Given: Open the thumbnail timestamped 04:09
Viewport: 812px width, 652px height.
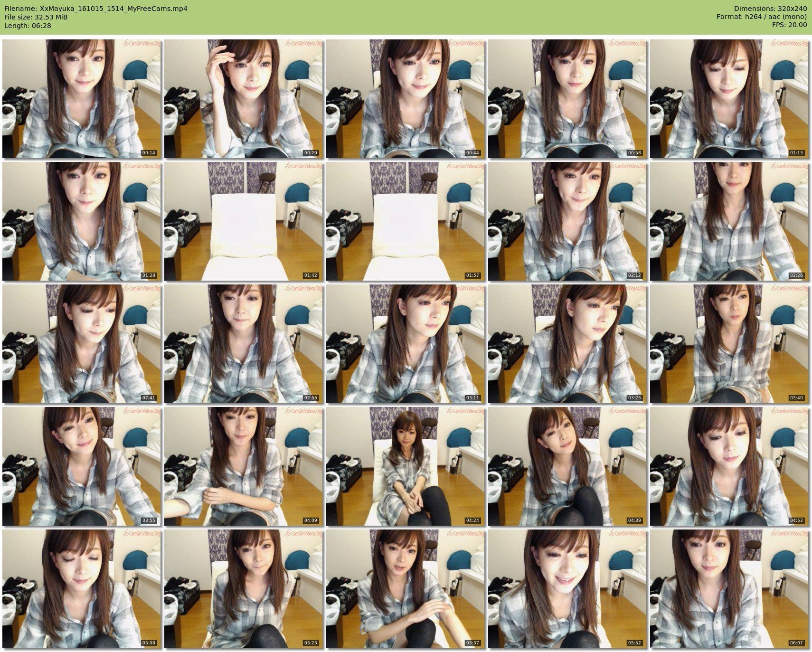Looking at the screenshot, I should (x=244, y=466).
